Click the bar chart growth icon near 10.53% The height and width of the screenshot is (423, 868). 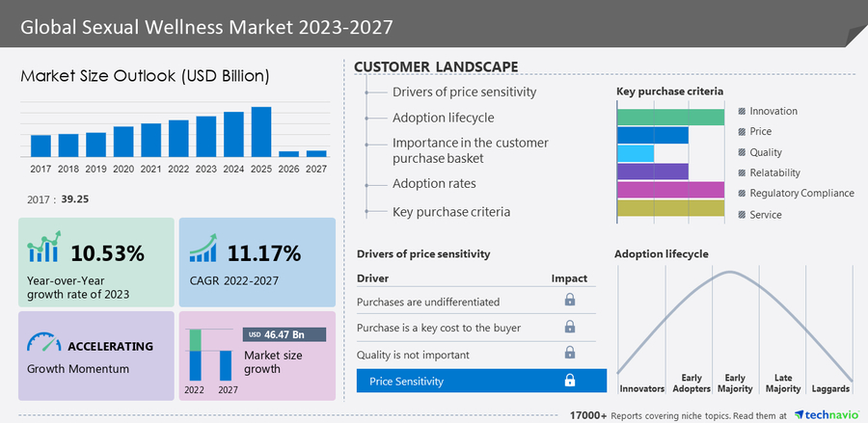[44, 247]
